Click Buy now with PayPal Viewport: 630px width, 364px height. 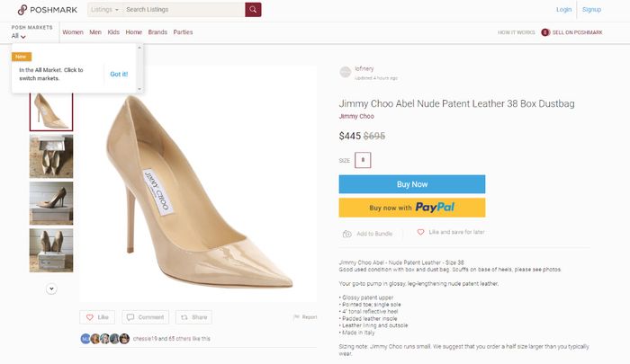(x=412, y=208)
